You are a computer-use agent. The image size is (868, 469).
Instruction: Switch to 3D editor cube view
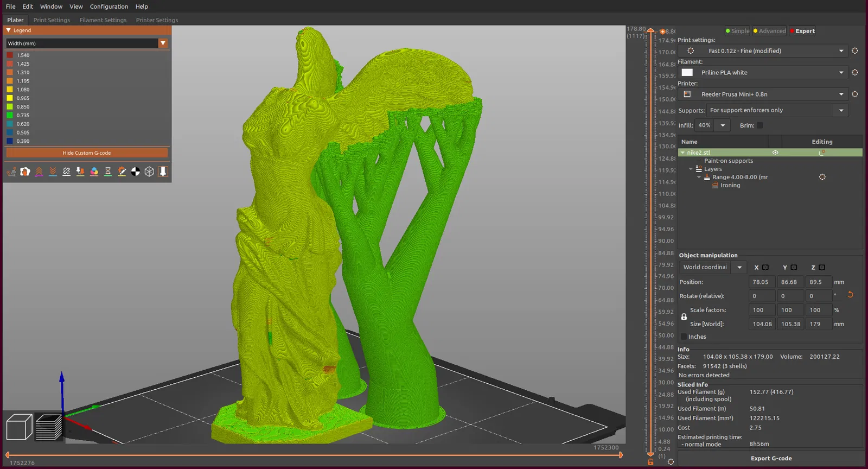click(x=20, y=427)
